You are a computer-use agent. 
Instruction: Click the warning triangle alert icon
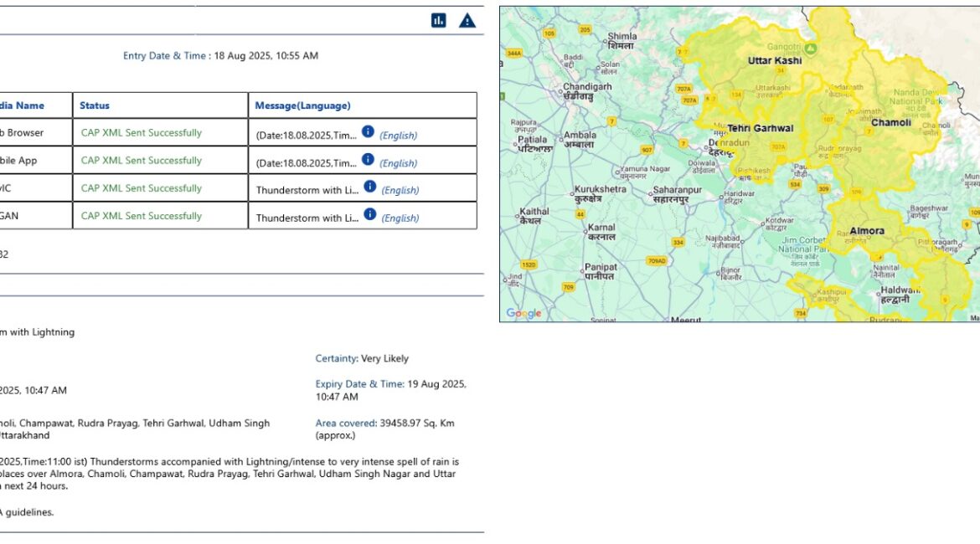click(x=467, y=20)
